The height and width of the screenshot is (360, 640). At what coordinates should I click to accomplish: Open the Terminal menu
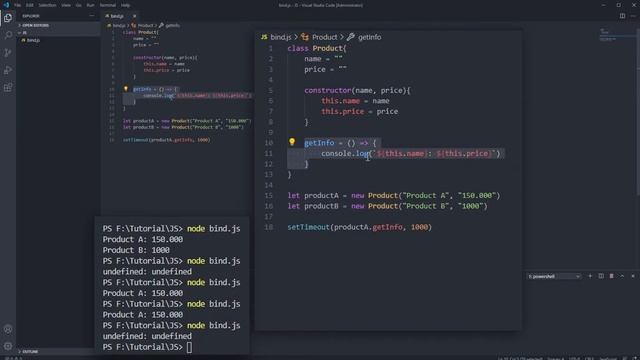pyautogui.click(x=108, y=5)
